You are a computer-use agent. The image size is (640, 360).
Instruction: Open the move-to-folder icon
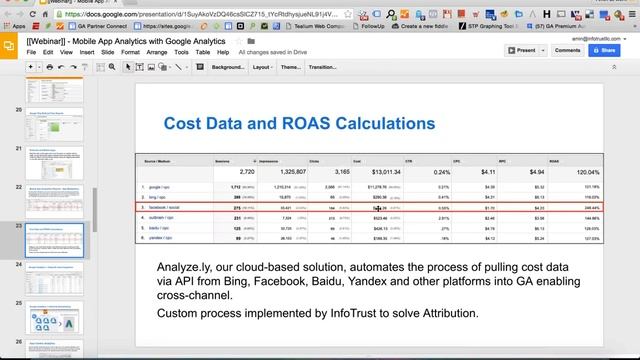pos(251,41)
